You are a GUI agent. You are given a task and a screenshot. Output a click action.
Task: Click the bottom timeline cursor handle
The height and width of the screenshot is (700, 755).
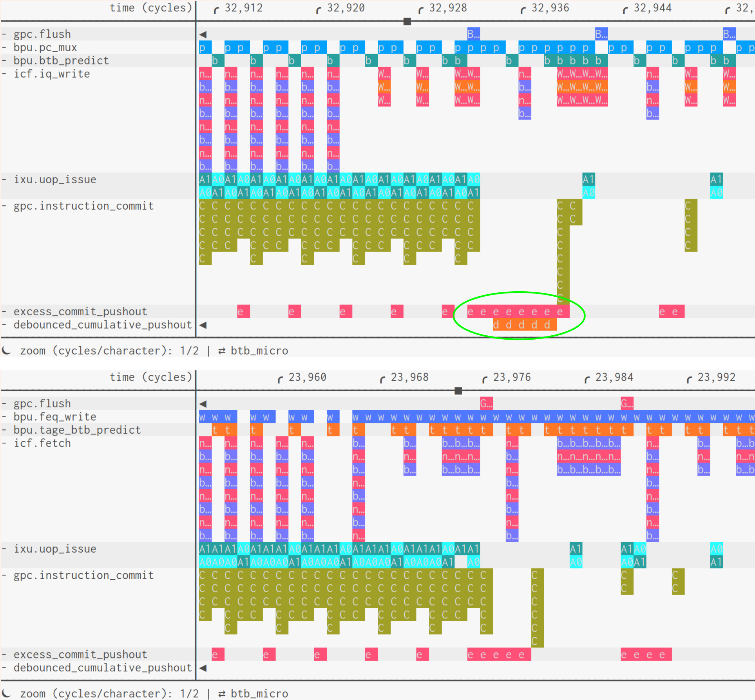point(458,391)
